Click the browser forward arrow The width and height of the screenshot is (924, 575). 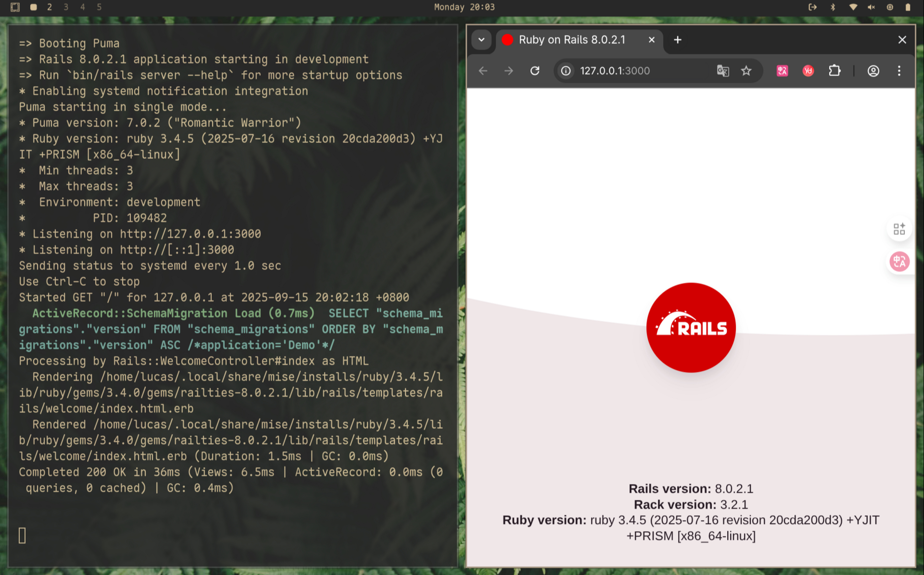[509, 71]
